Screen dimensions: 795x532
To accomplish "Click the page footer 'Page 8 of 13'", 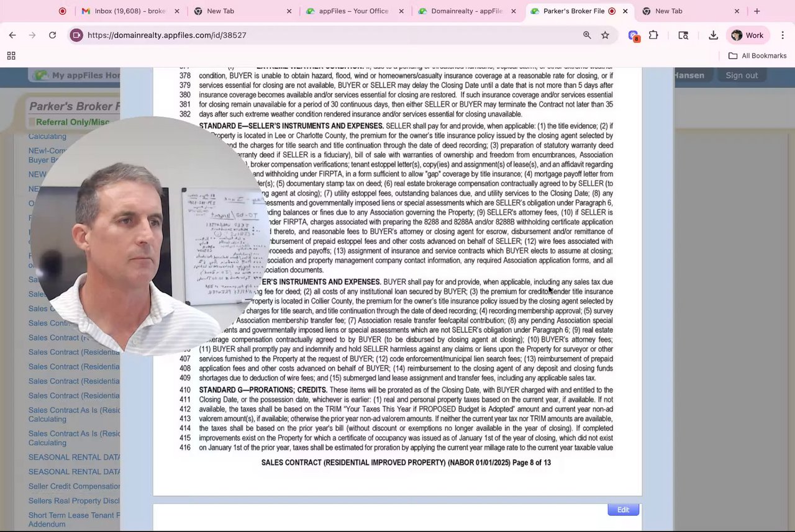I will 531,462.
